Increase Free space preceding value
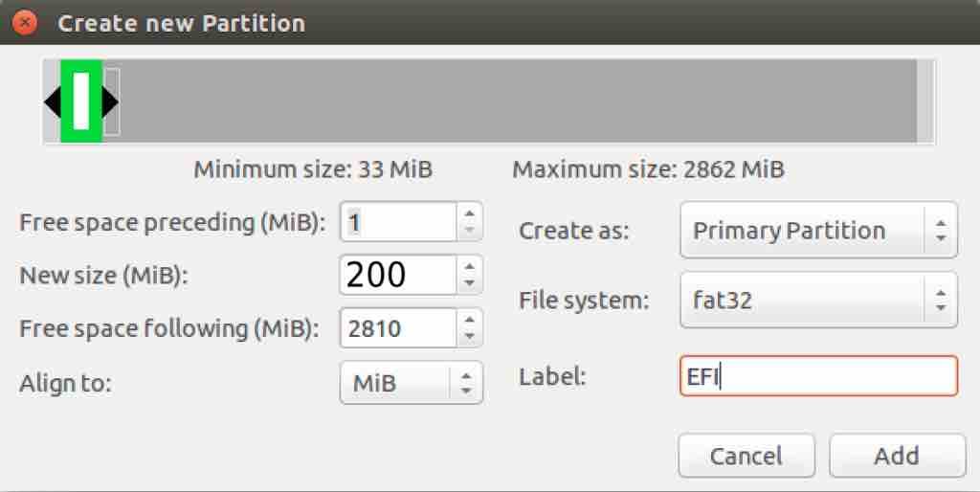Viewport: 980px width, 492px height. 470,213
